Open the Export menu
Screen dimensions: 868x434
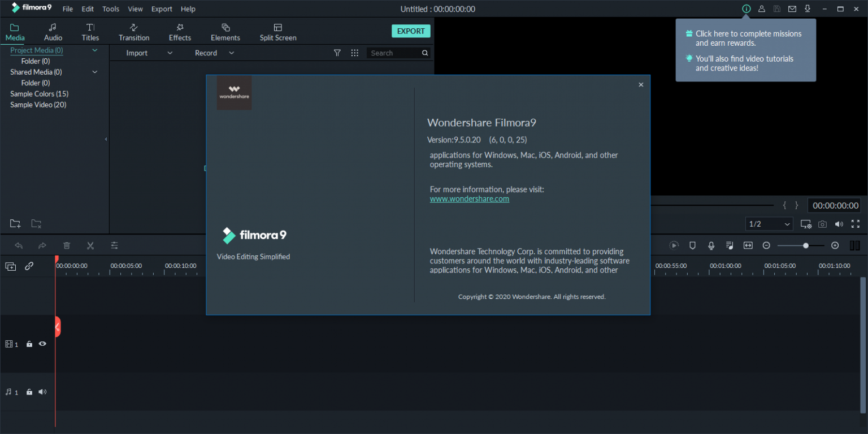pos(162,9)
